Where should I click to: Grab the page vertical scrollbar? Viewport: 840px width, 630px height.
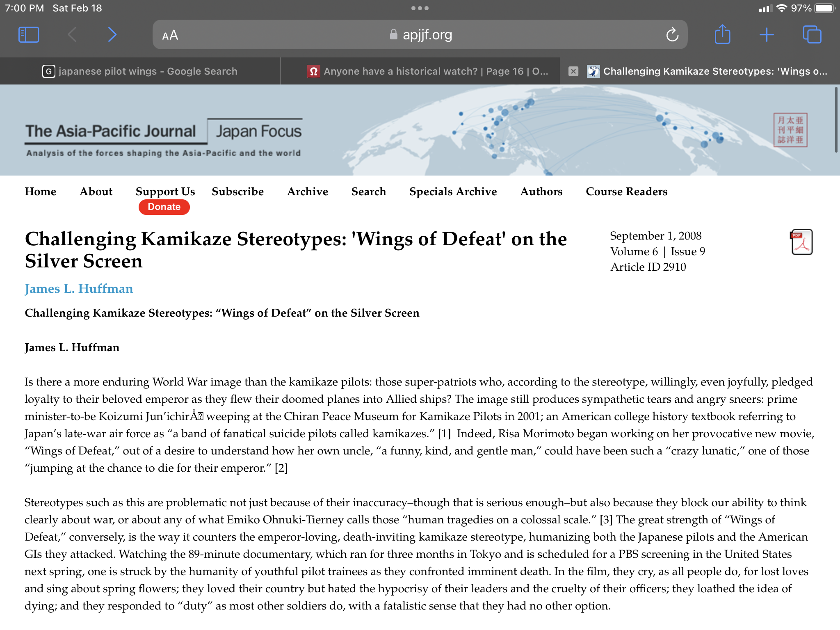coord(836,119)
